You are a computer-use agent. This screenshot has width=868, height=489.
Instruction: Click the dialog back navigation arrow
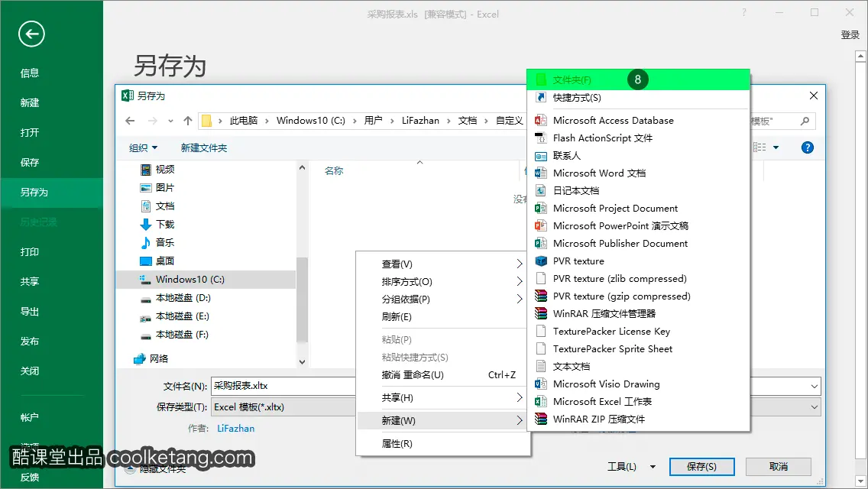(130, 121)
